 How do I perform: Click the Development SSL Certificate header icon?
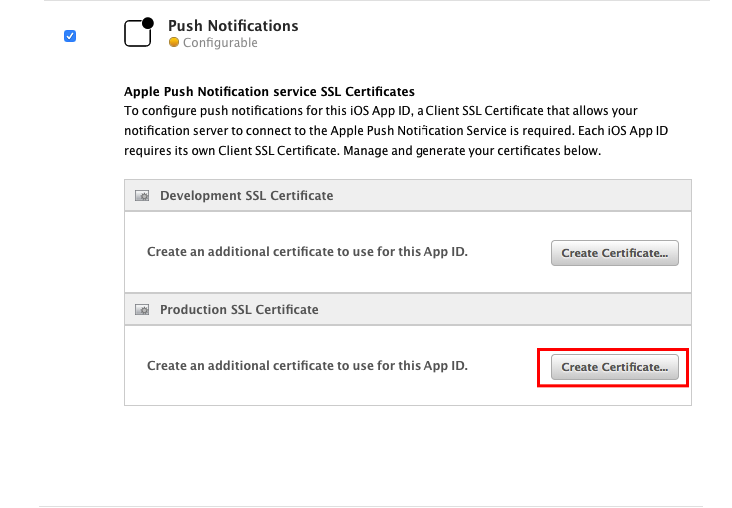[142, 196]
